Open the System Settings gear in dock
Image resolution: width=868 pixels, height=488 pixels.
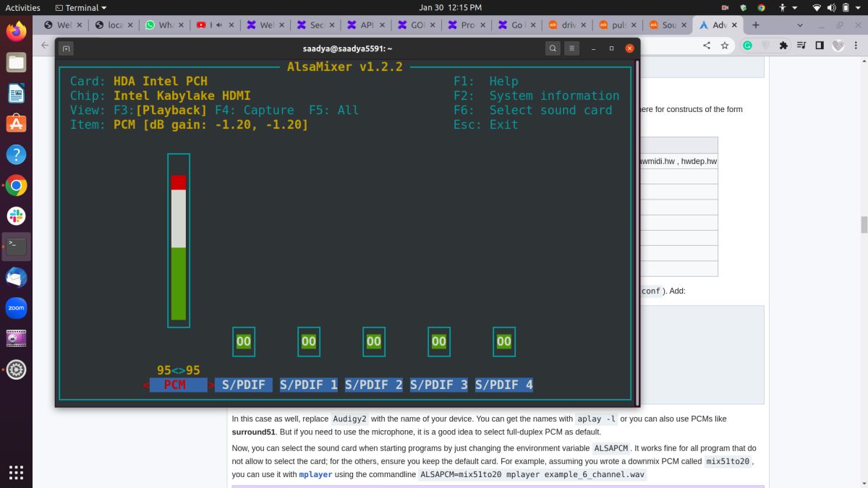pyautogui.click(x=16, y=370)
